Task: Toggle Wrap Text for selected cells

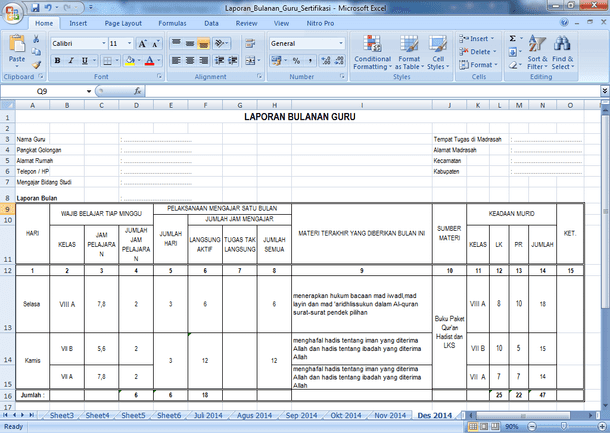Action: (250, 43)
